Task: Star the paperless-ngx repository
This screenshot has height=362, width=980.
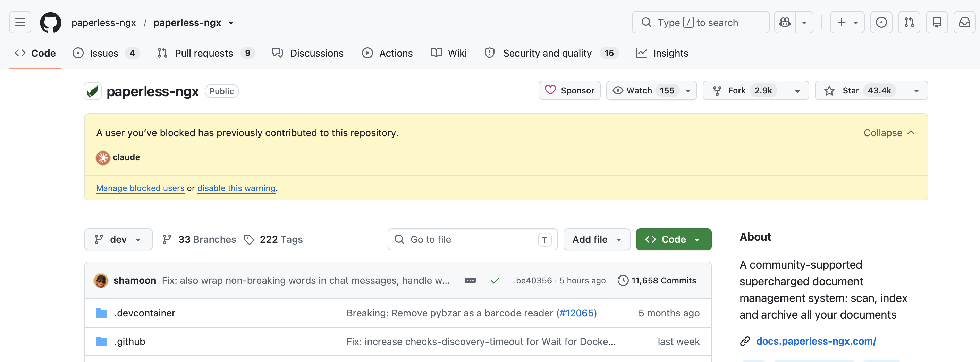Action: 860,90
